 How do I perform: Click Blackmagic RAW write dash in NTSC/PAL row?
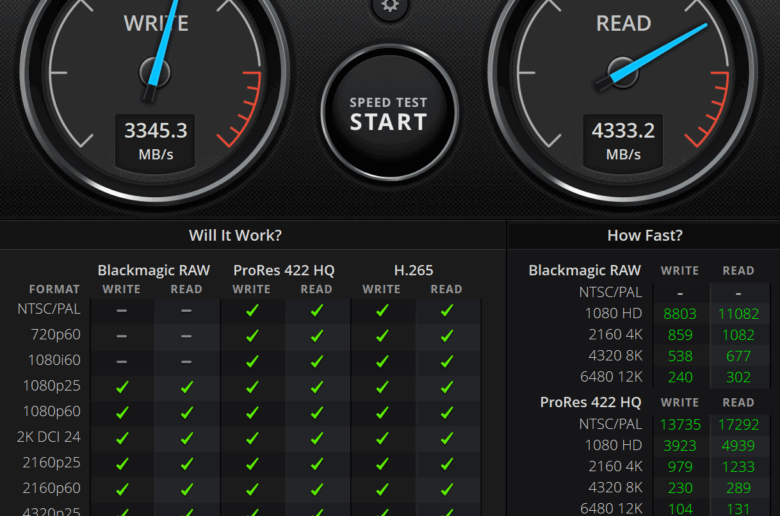pos(122,311)
